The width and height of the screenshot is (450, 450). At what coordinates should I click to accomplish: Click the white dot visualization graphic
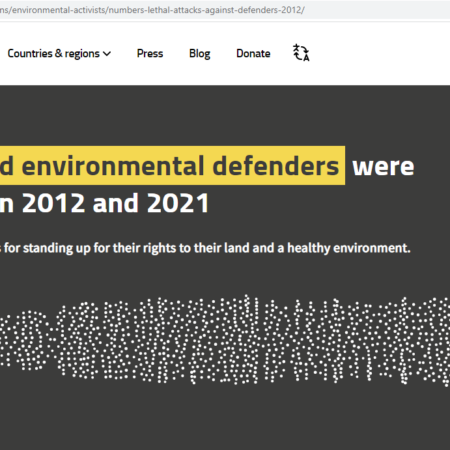[x=225, y=340]
